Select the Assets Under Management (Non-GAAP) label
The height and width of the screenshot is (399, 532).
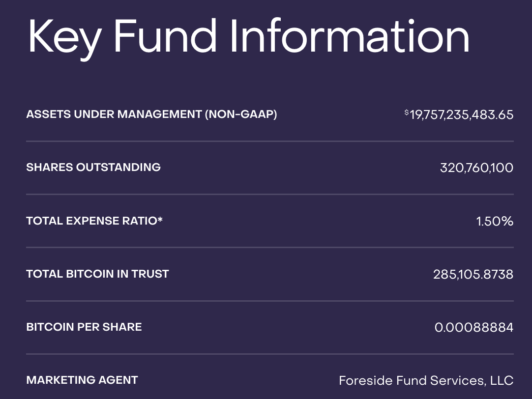click(x=151, y=114)
